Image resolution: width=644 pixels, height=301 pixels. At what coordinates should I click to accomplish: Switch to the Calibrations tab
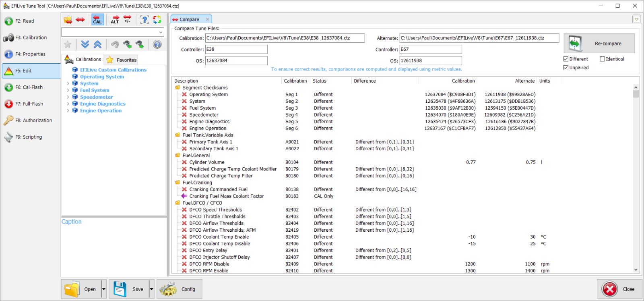[x=83, y=59]
